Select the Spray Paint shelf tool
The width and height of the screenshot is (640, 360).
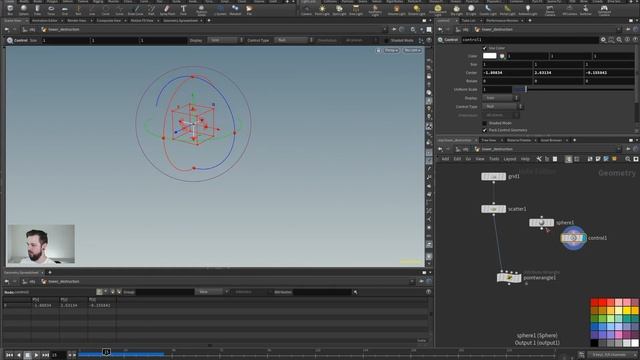pyautogui.click(x=167, y=9)
